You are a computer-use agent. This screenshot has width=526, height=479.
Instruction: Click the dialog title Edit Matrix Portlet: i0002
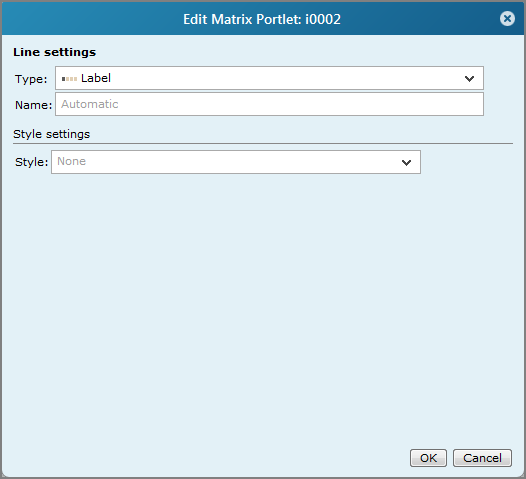pos(262,19)
